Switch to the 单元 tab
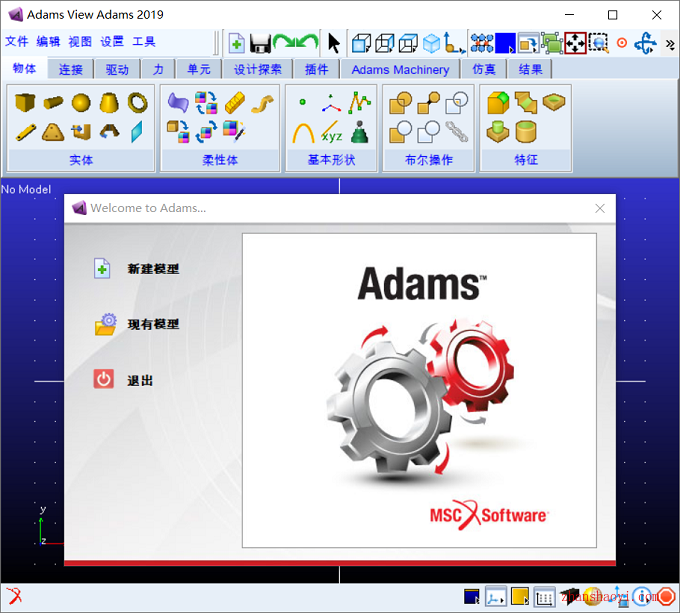 pos(199,69)
